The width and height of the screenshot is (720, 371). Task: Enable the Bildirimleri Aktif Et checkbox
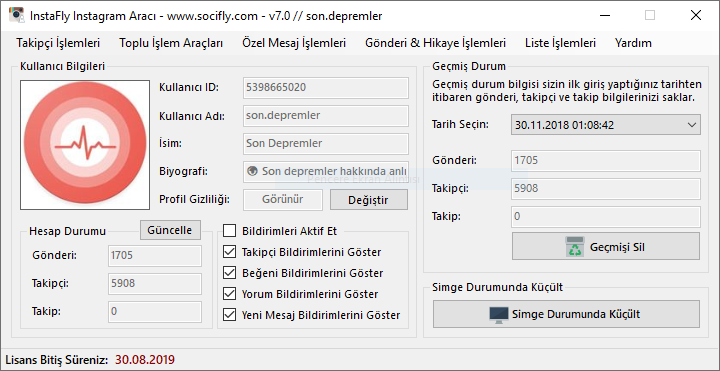tap(229, 230)
